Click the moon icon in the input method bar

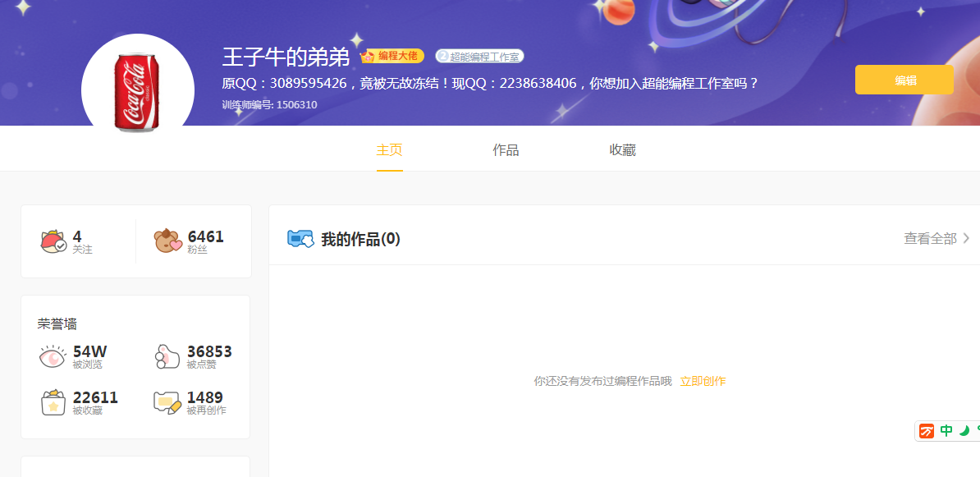pos(964,431)
